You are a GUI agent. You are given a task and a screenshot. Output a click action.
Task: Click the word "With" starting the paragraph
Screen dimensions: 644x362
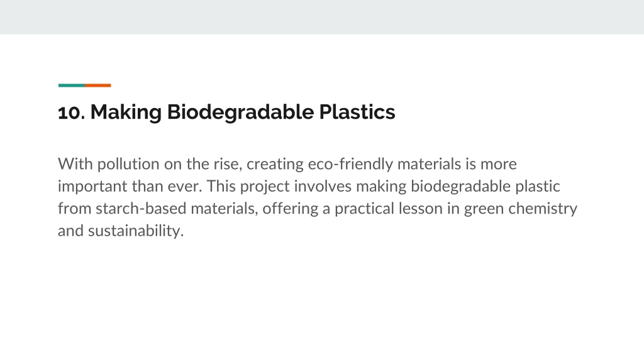pyautogui.click(x=75, y=164)
